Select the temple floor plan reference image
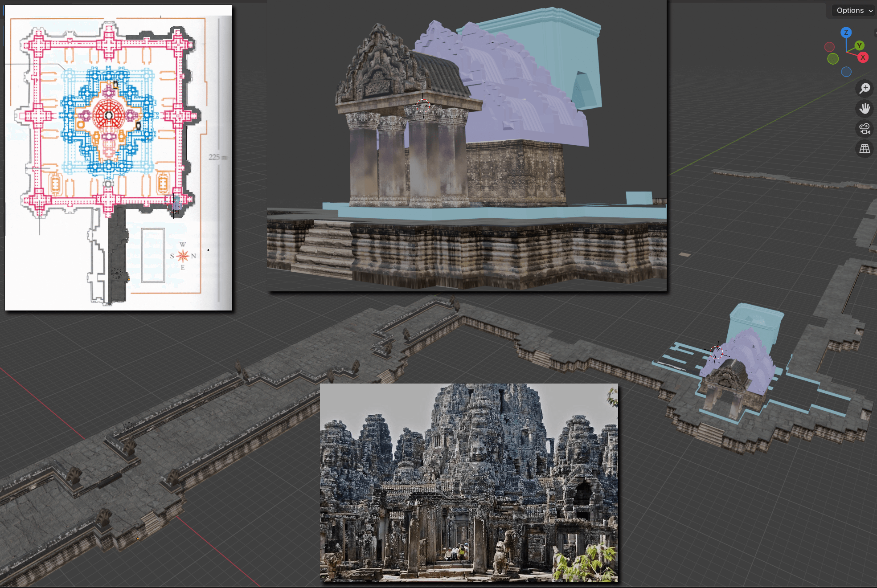877x588 pixels. click(119, 158)
